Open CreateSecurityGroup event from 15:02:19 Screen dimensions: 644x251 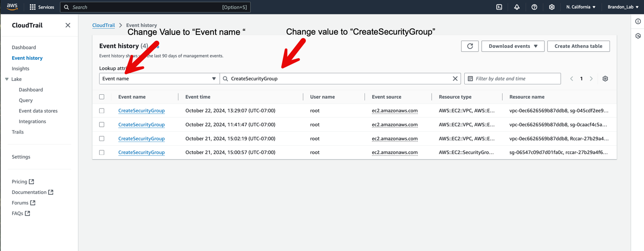pyautogui.click(x=141, y=138)
